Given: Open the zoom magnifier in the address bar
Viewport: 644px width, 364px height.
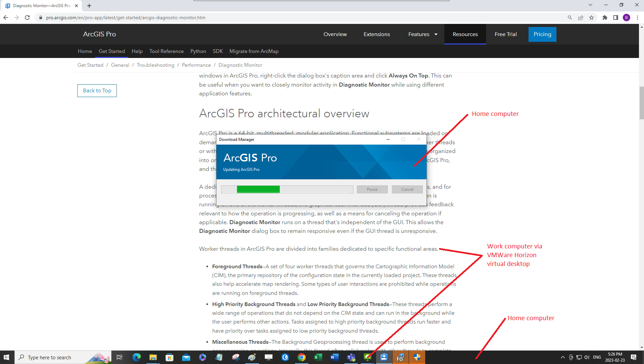Looking at the screenshot, I should (570, 18).
